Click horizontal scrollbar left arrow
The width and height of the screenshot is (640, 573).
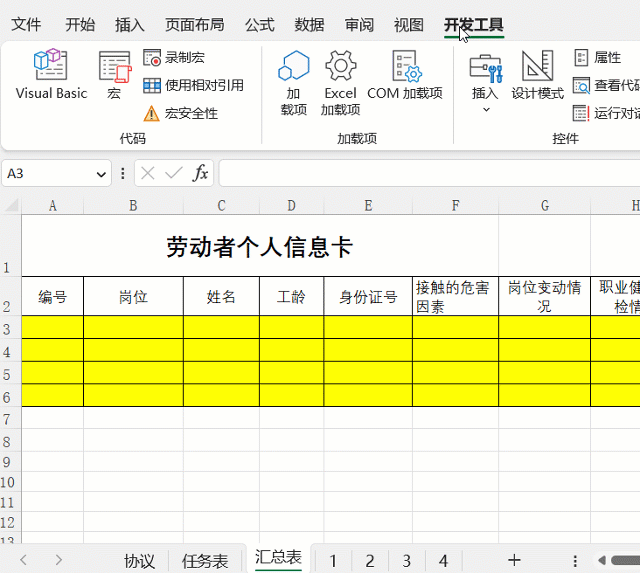pyautogui.click(x=602, y=560)
